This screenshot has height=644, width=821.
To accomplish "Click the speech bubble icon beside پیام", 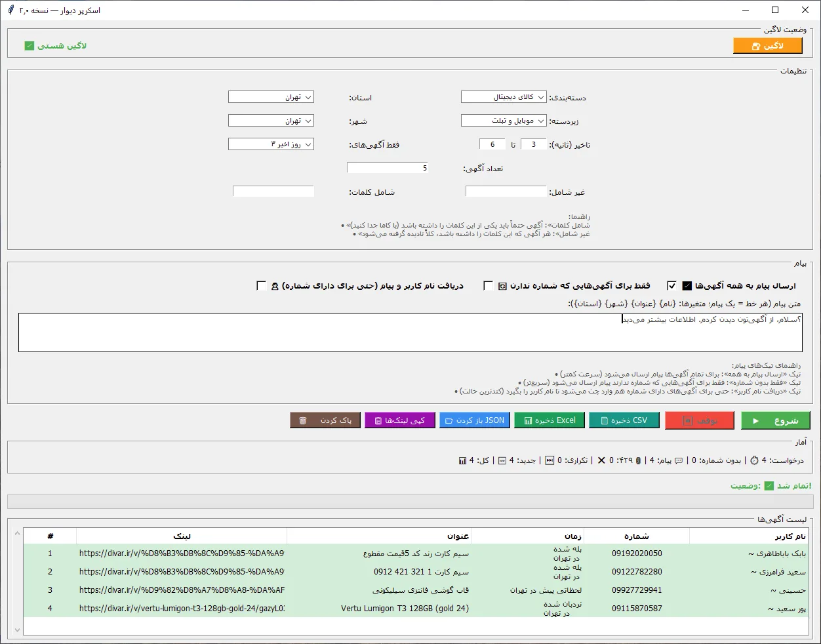I will coord(679,460).
